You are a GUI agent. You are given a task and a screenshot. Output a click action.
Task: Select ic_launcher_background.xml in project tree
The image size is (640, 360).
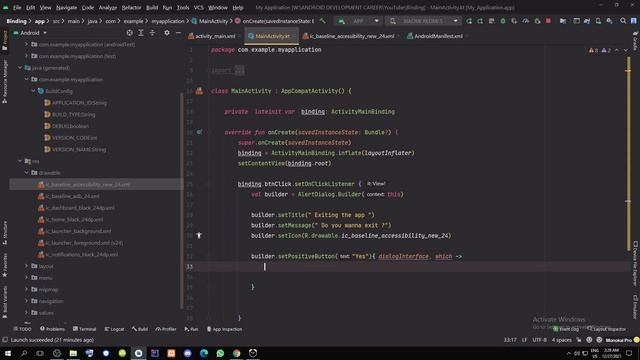pos(74,231)
